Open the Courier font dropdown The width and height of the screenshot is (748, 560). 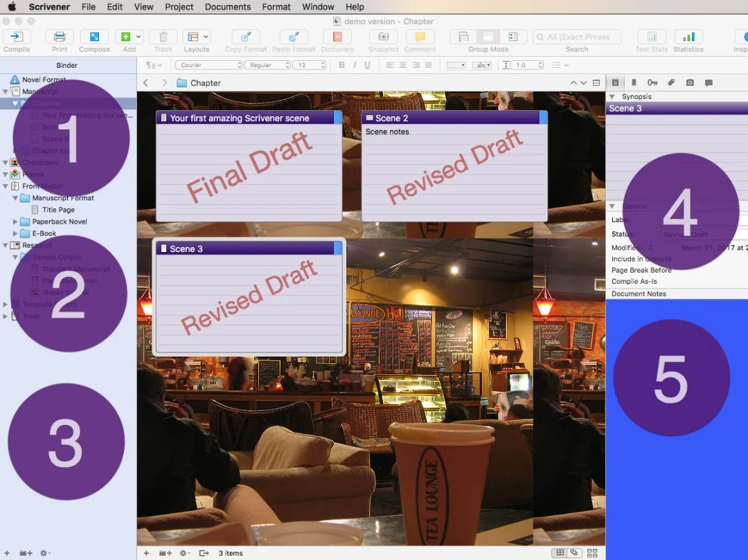tap(208, 64)
